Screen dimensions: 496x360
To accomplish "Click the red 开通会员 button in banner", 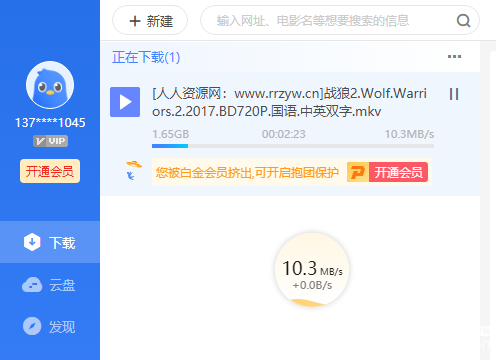I will 398,172.
